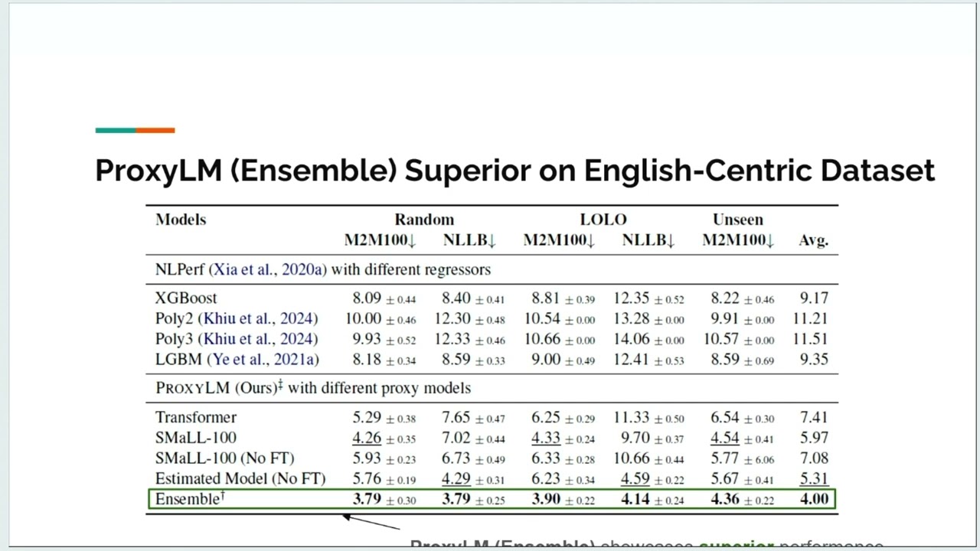Image resolution: width=980 pixels, height=551 pixels.
Task: Select the 'Random' group header
Action: click(x=424, y=220)
